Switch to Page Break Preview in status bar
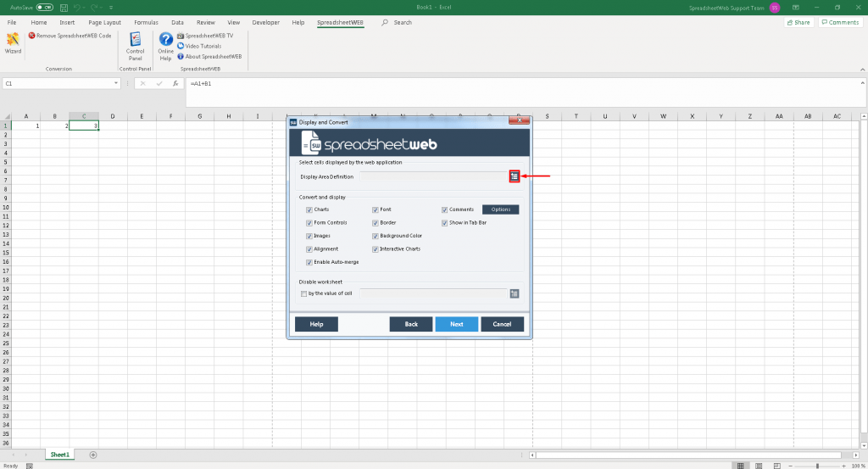 point(777,466)
